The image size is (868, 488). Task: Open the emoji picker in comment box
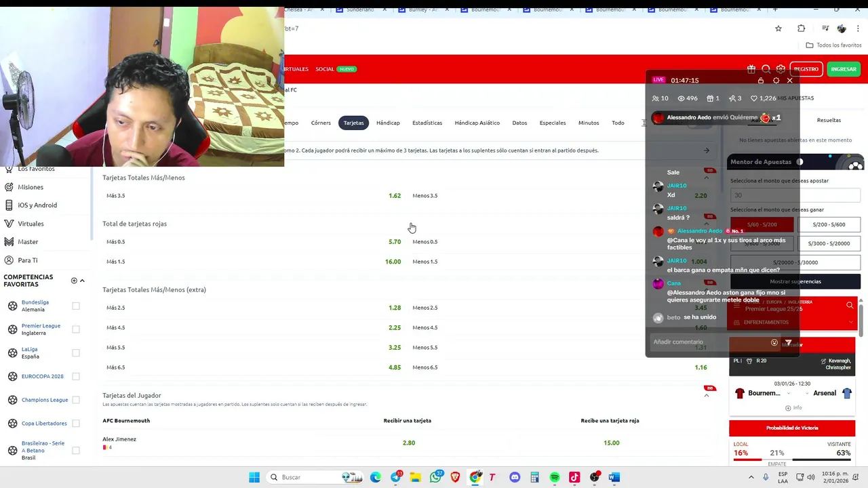(774, 342)
